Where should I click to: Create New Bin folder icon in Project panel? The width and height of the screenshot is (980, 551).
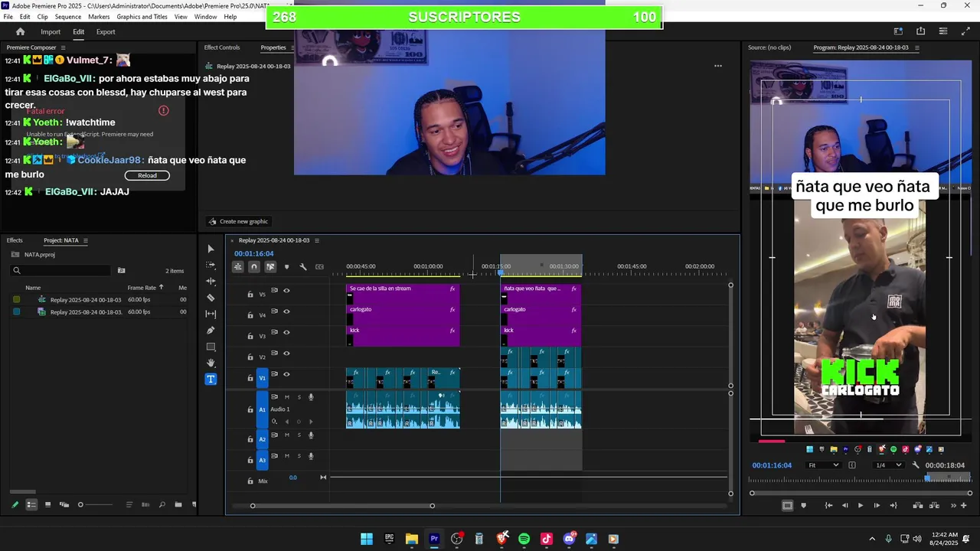tap(178, 504)
